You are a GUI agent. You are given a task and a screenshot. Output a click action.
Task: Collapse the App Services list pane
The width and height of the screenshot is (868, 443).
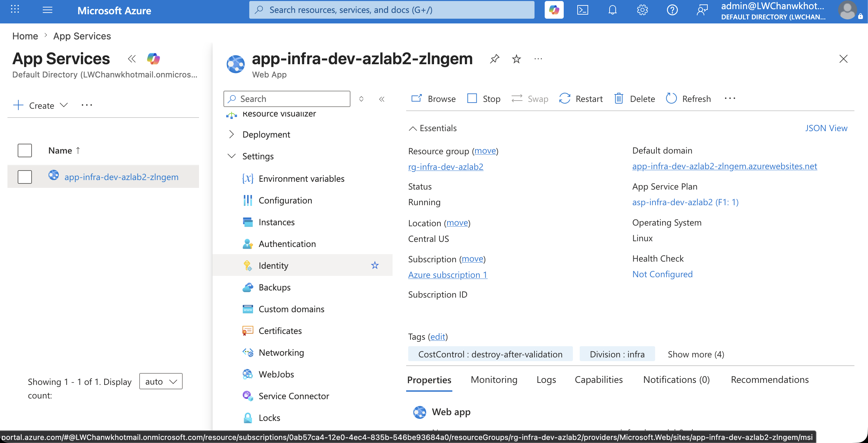click(x=132, y=59)
